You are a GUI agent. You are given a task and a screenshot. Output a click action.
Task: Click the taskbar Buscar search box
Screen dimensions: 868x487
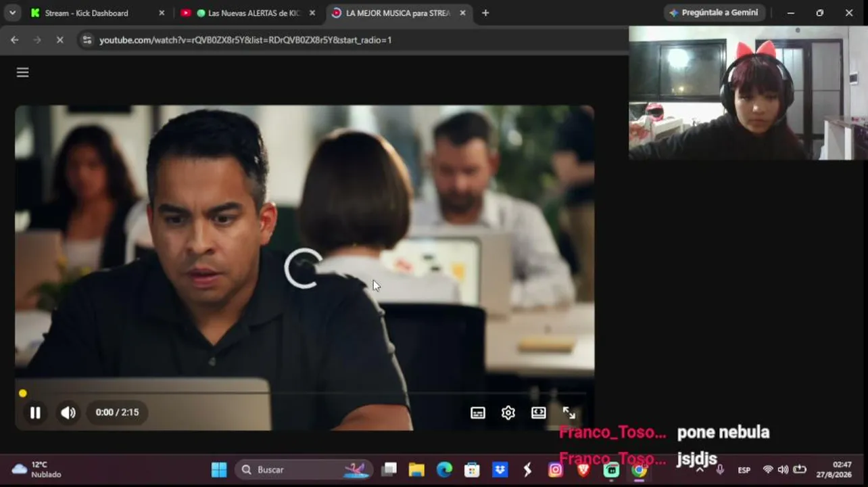304,469
